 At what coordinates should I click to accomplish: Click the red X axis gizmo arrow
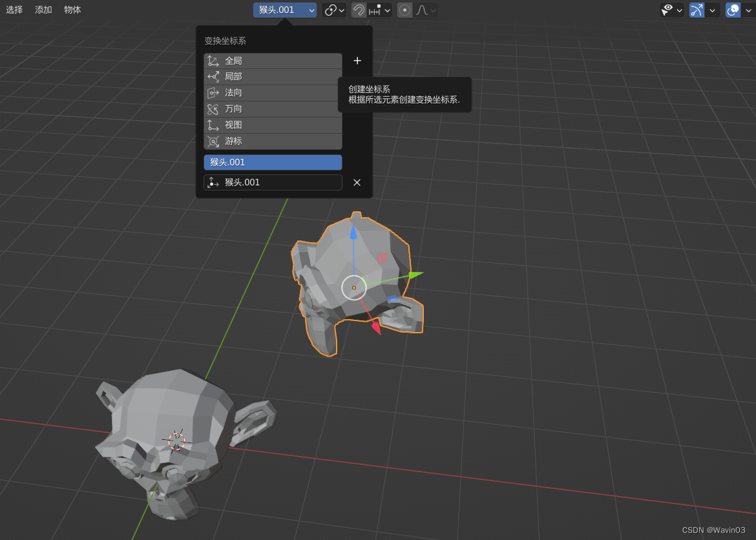coord(375,329)
